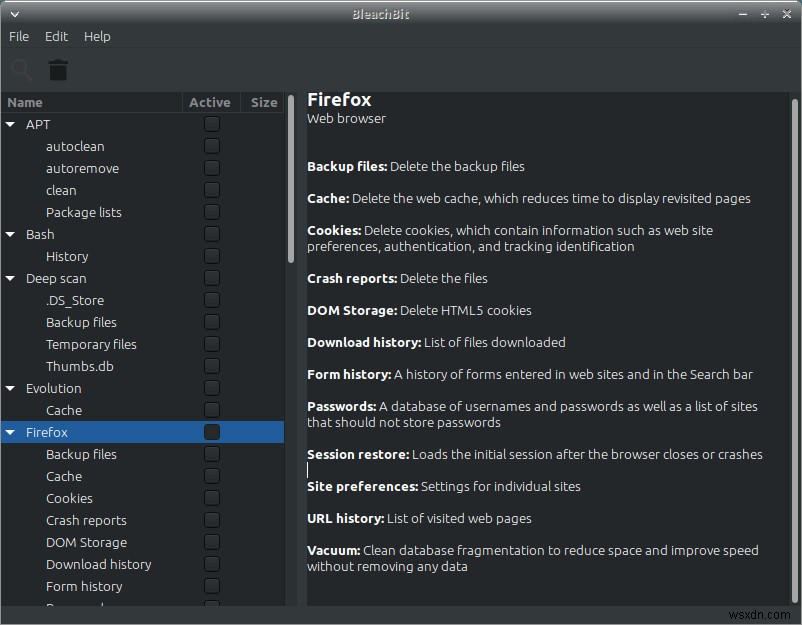Enable the APT autoclean checkbox
The height and width of the screenshot is (625, 802).
(212, 146)
